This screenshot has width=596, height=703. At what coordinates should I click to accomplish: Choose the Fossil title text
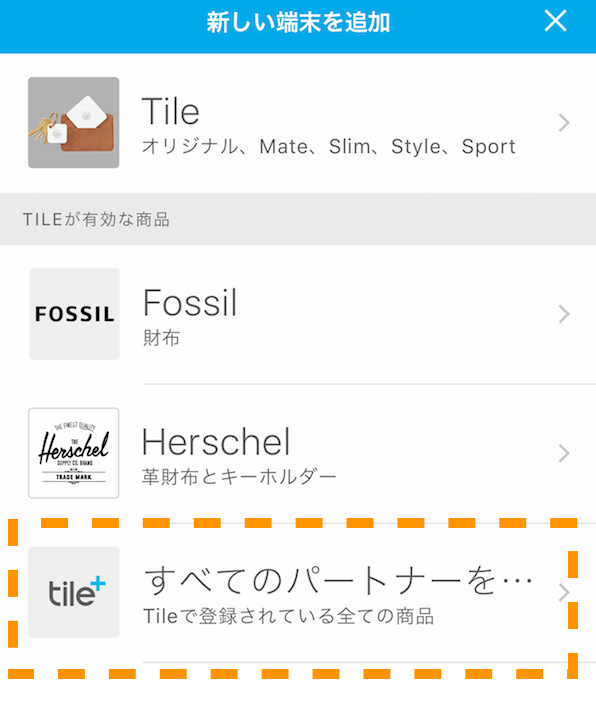pyautogui.click(x=190, y=303)
